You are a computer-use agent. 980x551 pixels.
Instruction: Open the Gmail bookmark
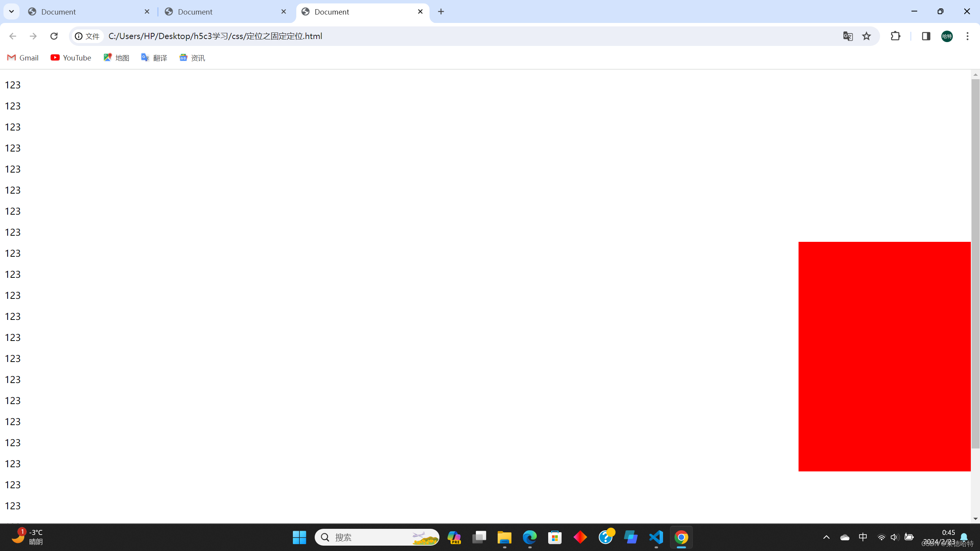point(23,58)
